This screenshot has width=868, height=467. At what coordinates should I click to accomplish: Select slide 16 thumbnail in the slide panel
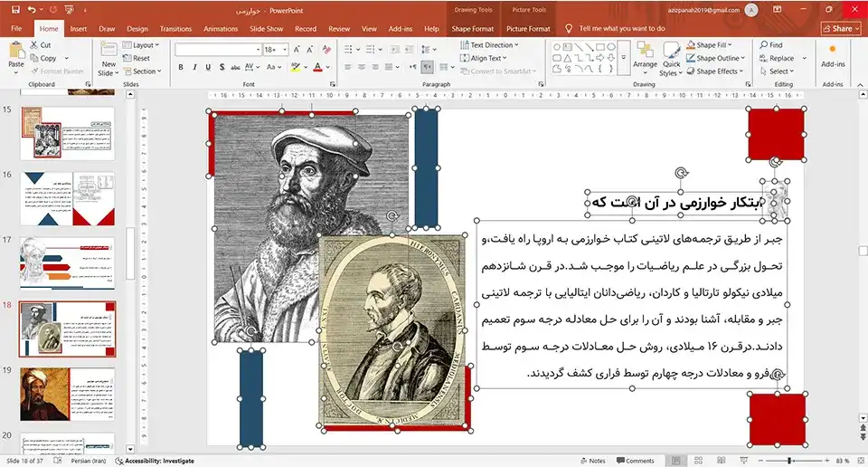(67, 199)
